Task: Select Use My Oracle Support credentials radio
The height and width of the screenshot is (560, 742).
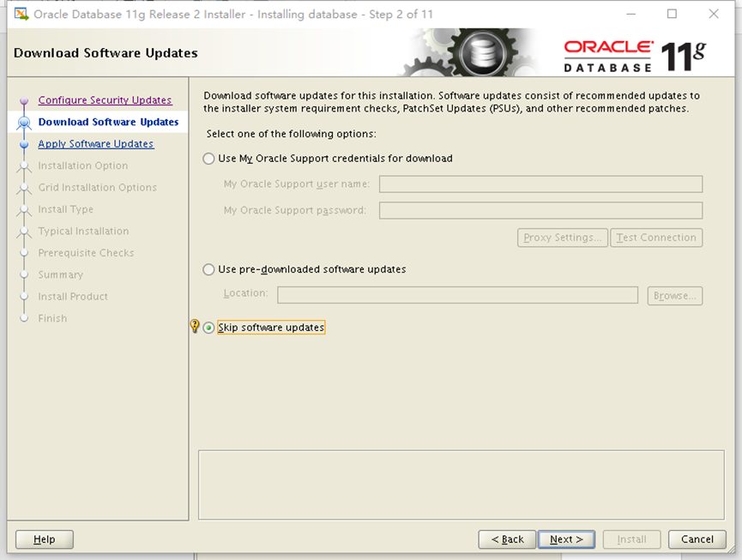Action: pos(208,159)
